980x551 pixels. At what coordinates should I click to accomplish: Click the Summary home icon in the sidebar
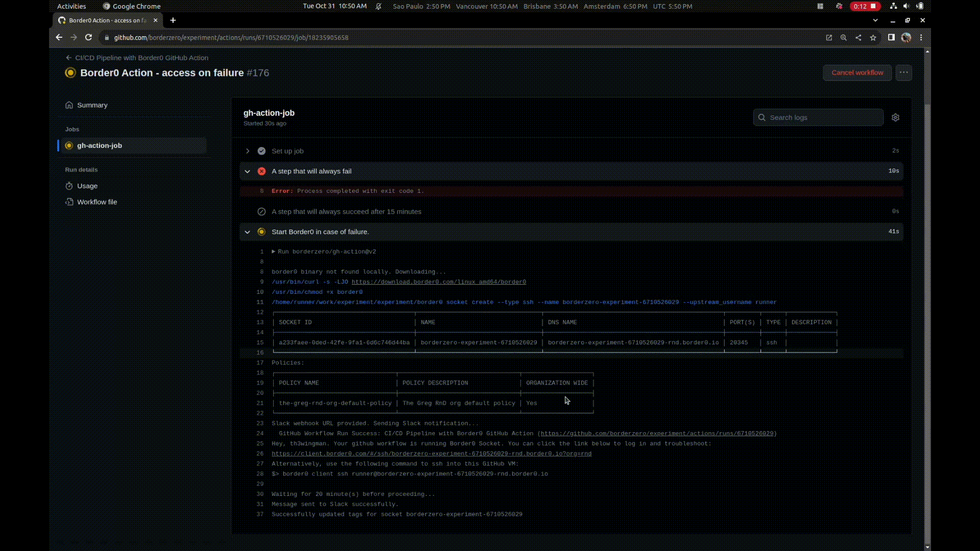pos(69,105)
